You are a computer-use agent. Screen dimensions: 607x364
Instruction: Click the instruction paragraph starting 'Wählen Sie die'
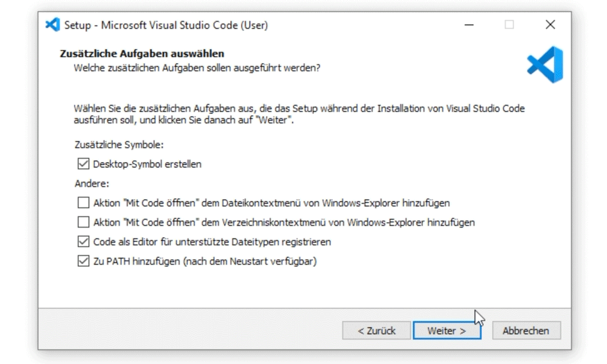299,114
